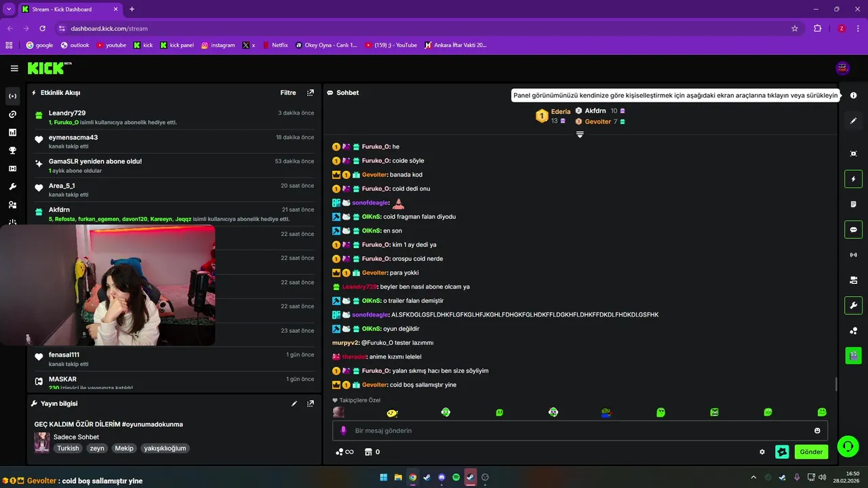Pop out the Yayın bilgisi panel
The image size is (868, 488).
coord(311,403)
